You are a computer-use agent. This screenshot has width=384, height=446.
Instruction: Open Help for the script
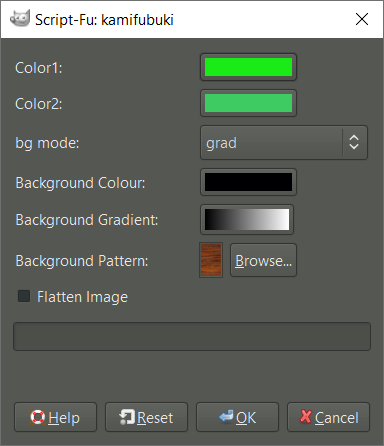pyautogui.click(x=55, y=417)
